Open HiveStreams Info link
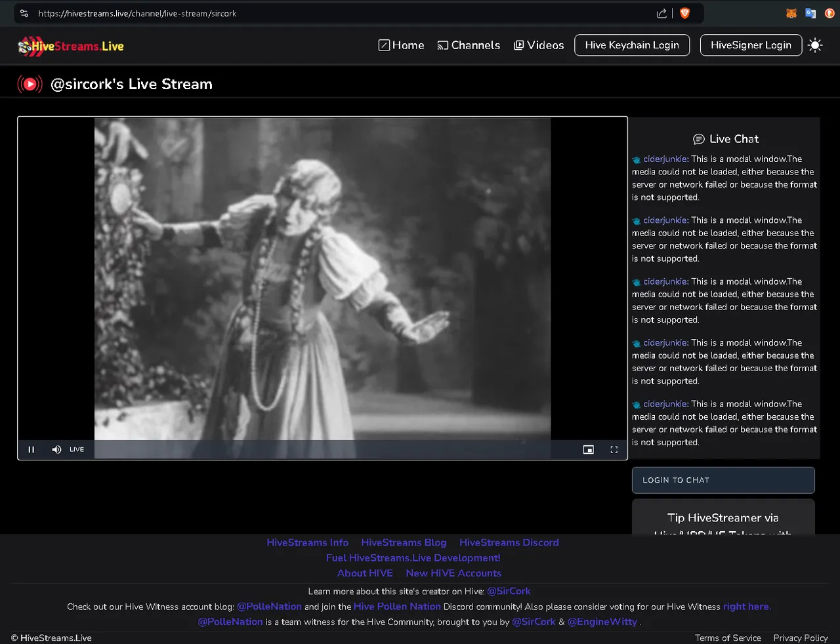 click(x=307, y=542)
